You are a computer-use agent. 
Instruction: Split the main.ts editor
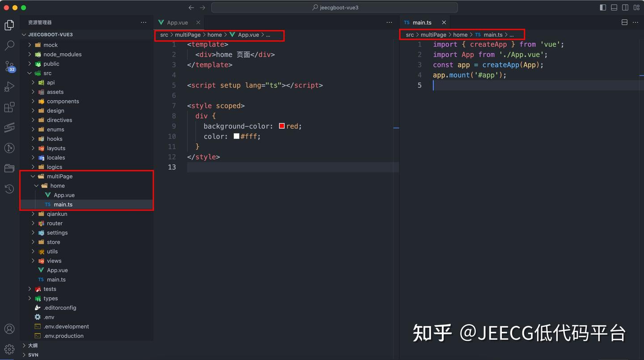tap(624, 22)
